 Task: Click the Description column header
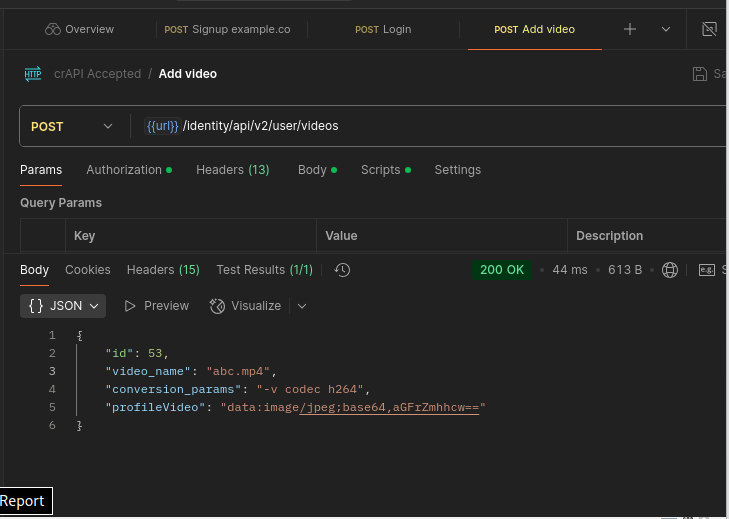(x=610, y=236)
